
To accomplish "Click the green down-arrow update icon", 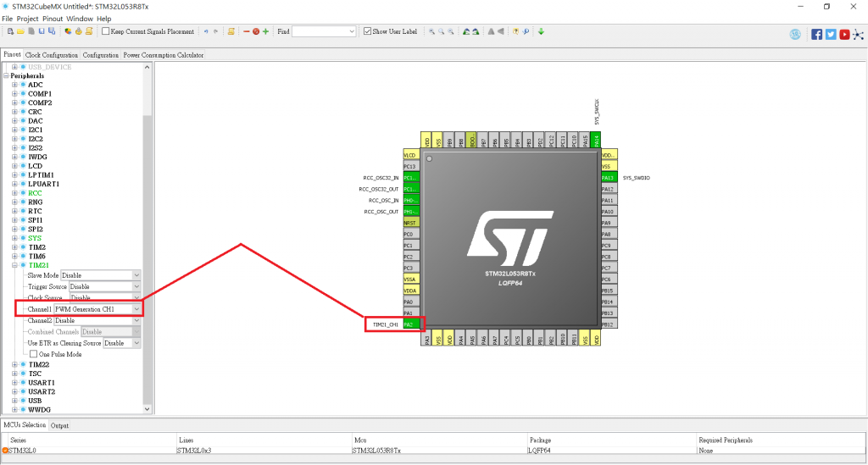I will click(x=541, y=31).
